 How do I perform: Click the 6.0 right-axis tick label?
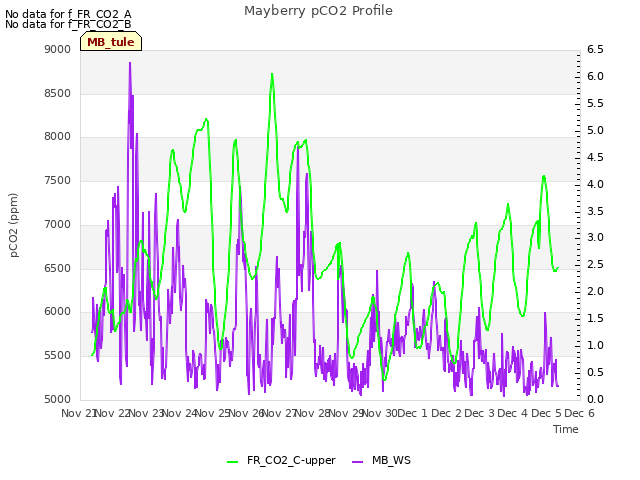click(x=595, y=76)
